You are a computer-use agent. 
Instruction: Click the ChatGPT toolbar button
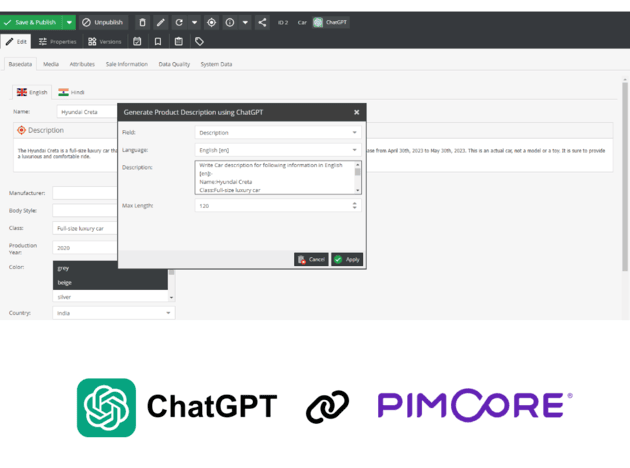point(330,22)
